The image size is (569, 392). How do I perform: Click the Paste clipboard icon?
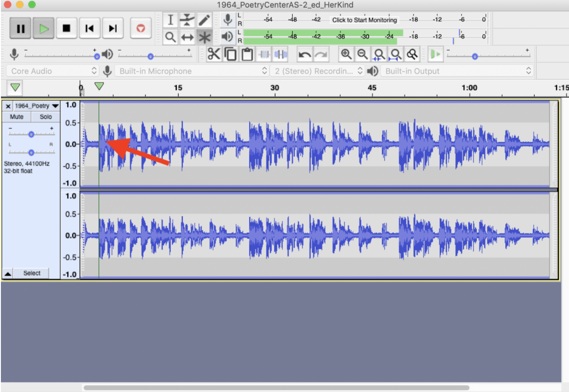pos(247,54)
